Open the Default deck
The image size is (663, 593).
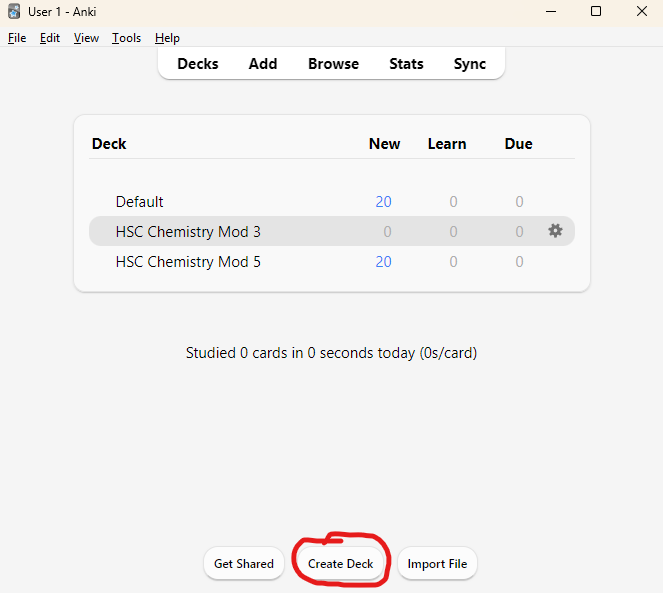[x=140, y=202]
